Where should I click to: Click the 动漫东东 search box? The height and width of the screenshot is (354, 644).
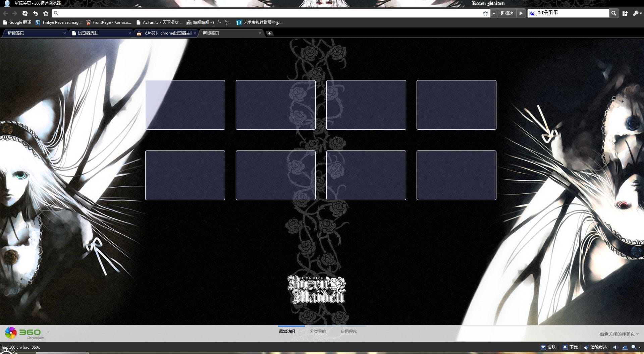tap(573, 13)
